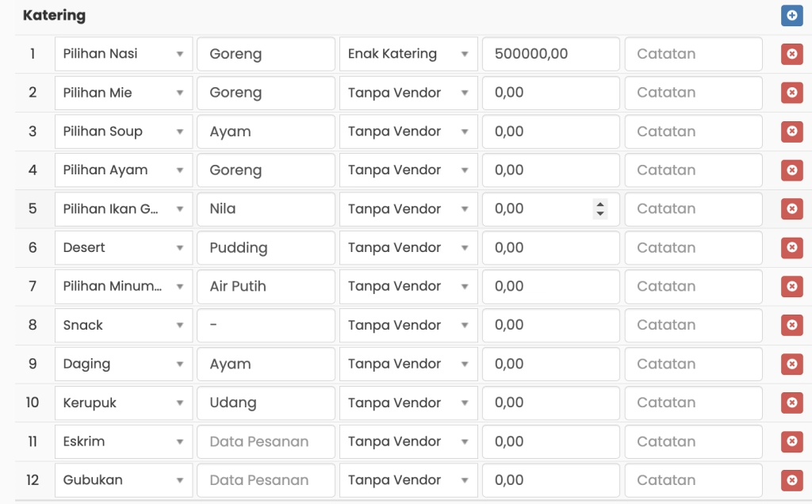Open the Enak Katering vendor dropdown
Viewport: 812px width, 504px height.
[408, 54]
